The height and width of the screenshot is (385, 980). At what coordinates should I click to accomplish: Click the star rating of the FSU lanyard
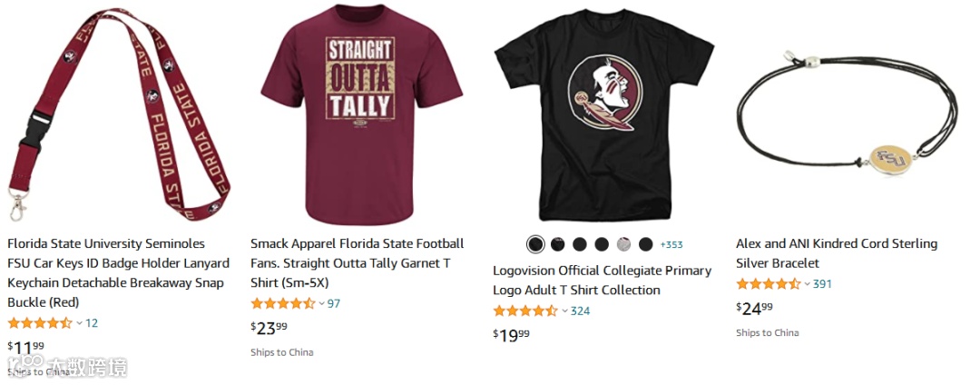39,323
